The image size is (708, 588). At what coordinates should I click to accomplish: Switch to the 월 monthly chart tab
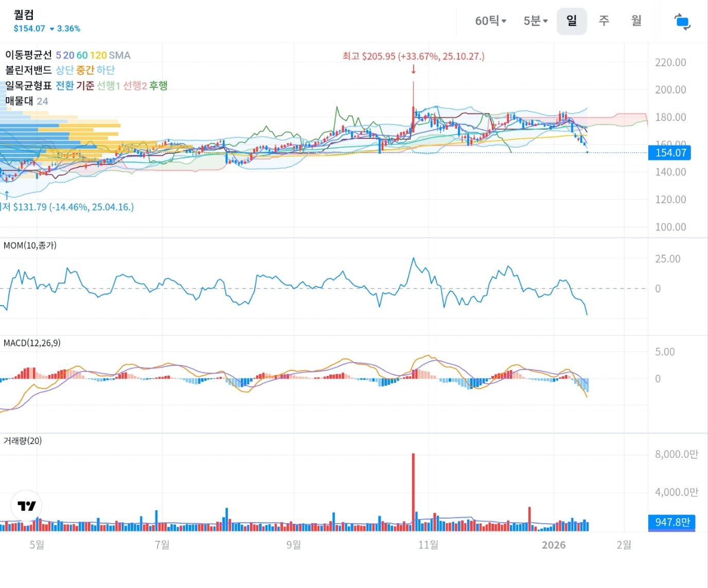(x=636, y=21)
